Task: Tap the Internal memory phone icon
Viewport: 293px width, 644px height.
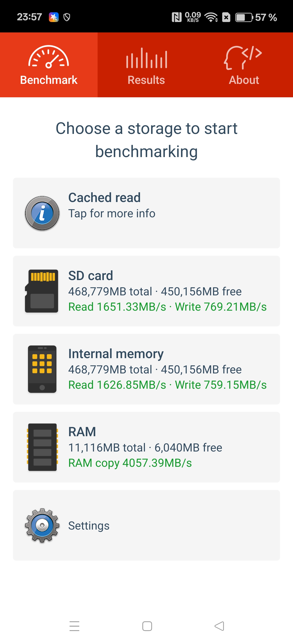Action: point(42,369)
